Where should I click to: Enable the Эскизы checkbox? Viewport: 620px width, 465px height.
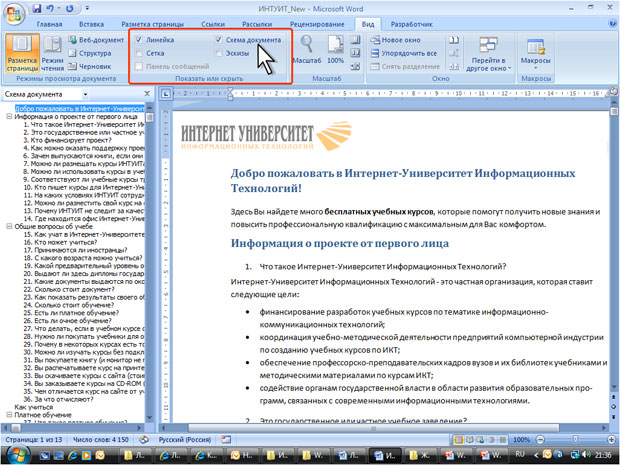pyautogui.click(x=219, y=53)
